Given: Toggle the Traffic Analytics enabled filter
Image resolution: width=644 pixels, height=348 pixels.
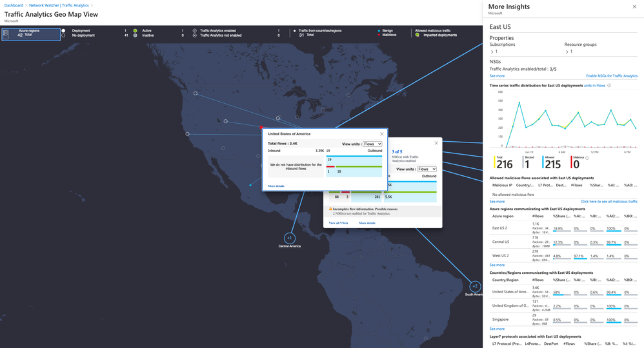Looking at the screenshot, I should point(195,30).
